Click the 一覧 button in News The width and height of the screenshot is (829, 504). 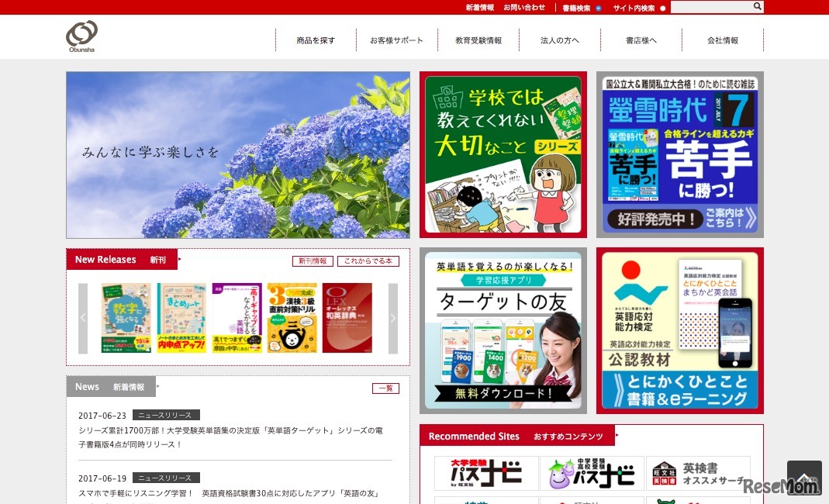pos(385,388)
